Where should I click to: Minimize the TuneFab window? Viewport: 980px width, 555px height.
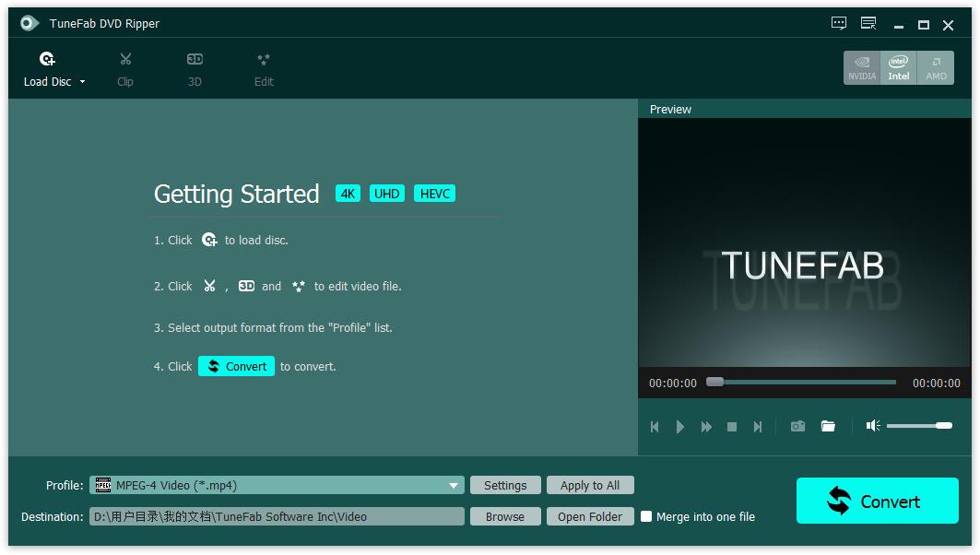[x=899, y=25]
